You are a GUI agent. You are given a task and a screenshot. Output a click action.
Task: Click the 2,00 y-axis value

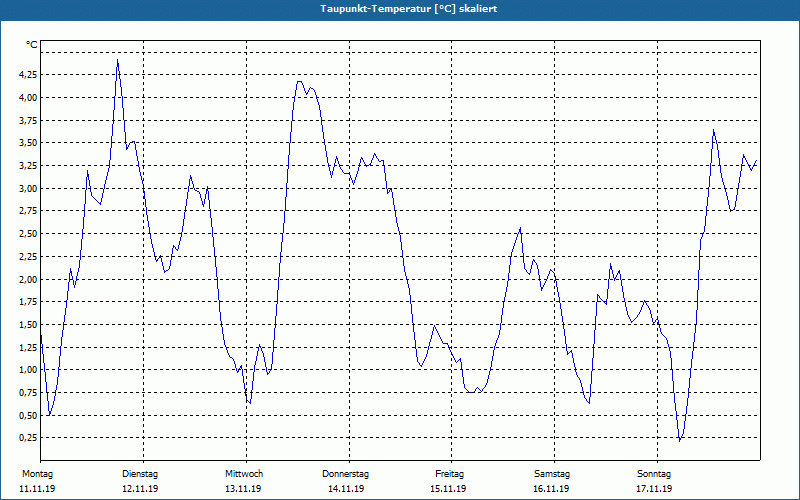(x=28, y=279)
